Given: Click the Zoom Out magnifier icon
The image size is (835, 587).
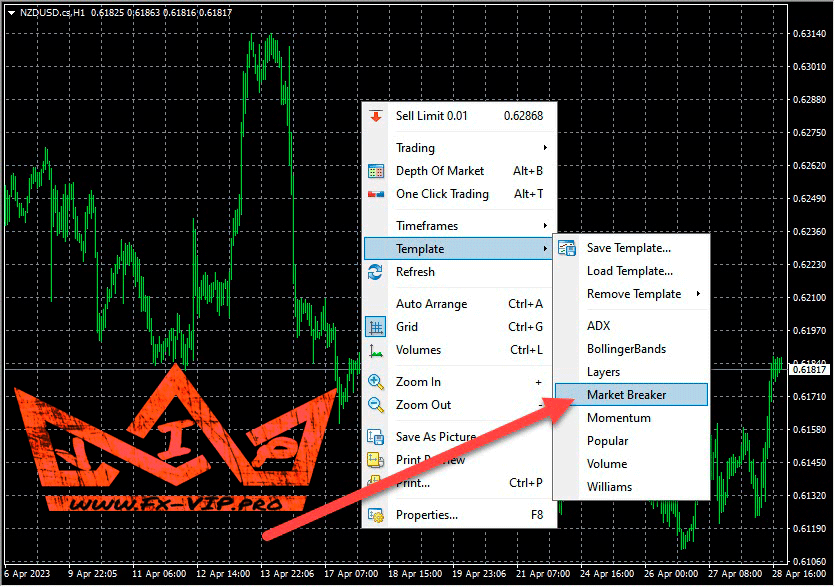Looking at the screenshot, I should [x=376, y=405].
